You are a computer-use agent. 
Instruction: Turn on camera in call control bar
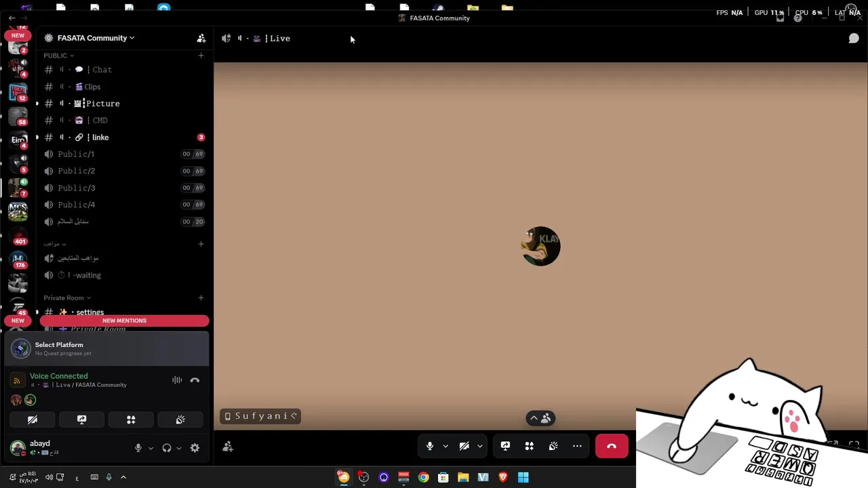point(465,446)
